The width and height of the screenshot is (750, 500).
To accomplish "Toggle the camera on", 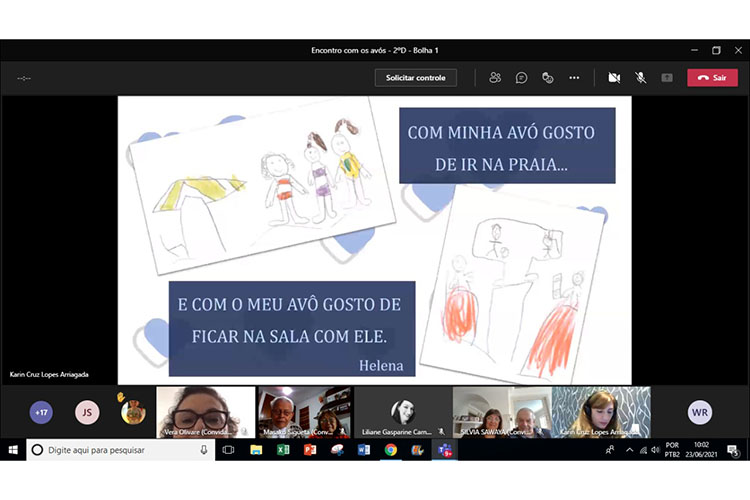I will click(x=614, y=78).
